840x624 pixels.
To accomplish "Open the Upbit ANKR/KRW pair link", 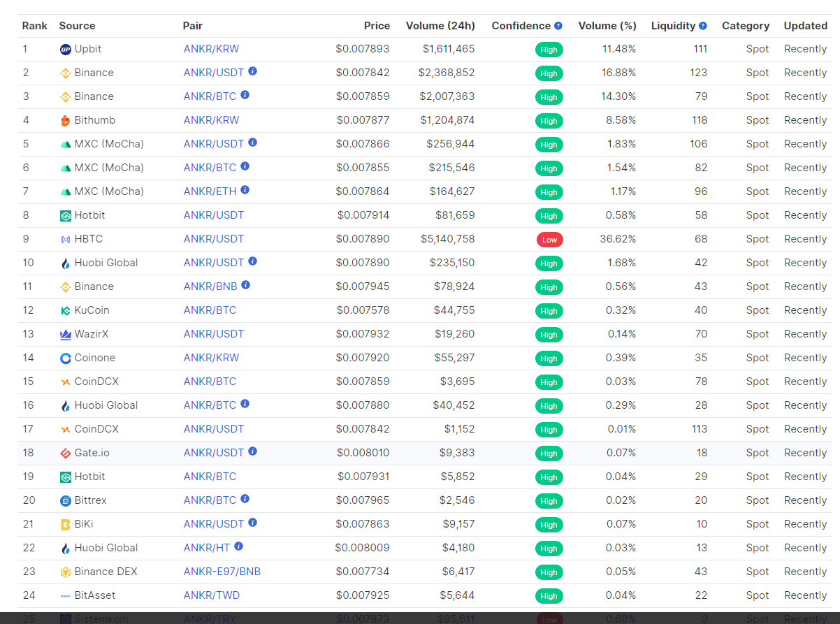I will click(211, 49).
